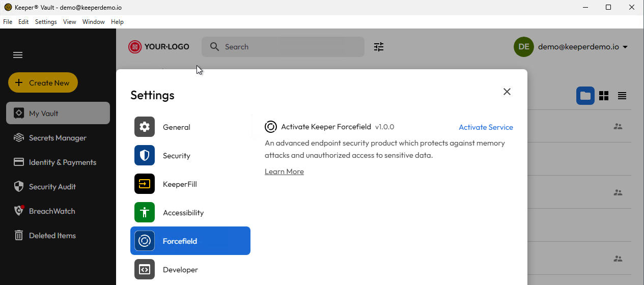Switch to list view icon
The width and height of the screenshot is (644, 285).
click(622, 96)
